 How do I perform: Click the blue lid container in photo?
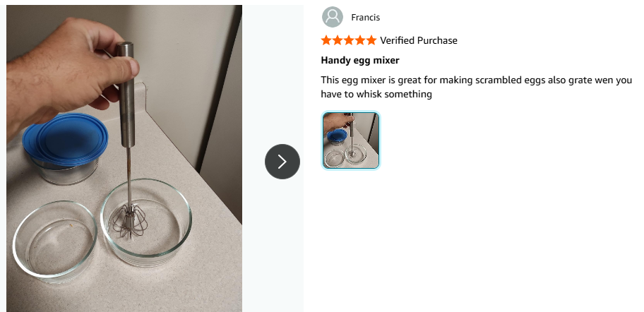pos(65,148)
